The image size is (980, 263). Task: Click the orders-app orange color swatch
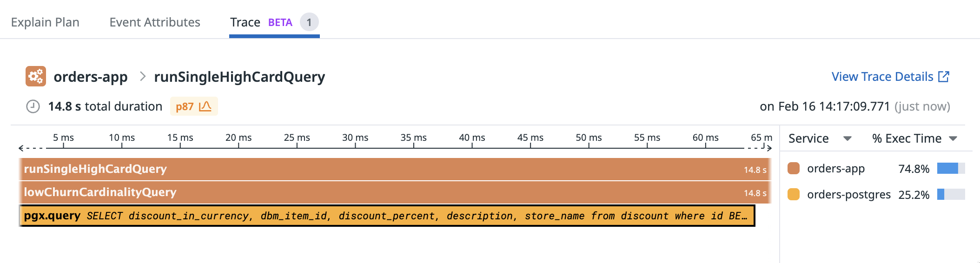(x=794, y=168)
